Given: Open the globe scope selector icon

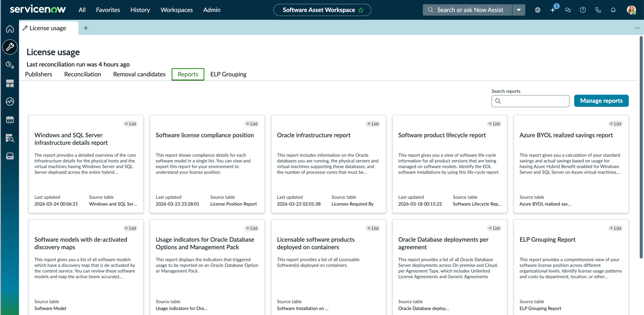Looking at the screenshot, I should [538, 10].
